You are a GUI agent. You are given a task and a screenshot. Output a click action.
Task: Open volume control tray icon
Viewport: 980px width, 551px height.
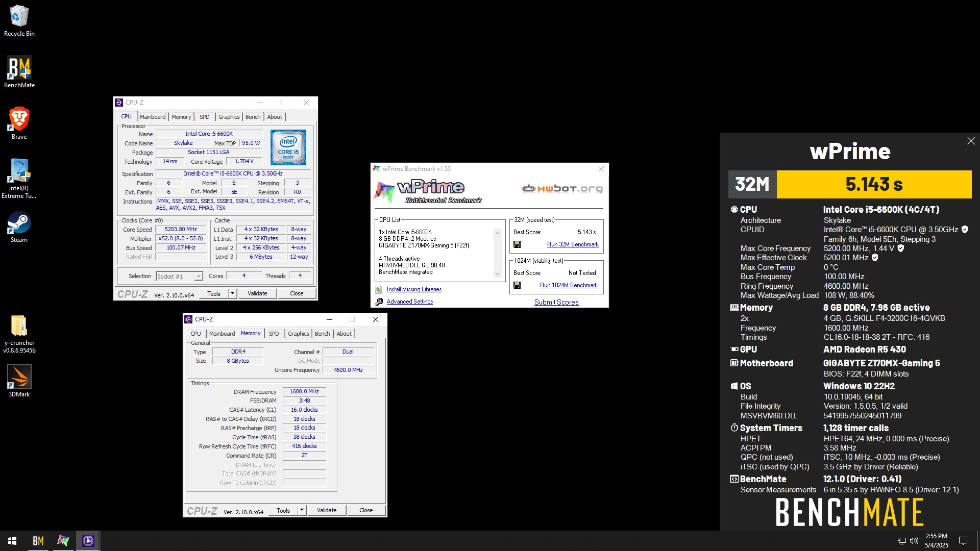(914, 541)
